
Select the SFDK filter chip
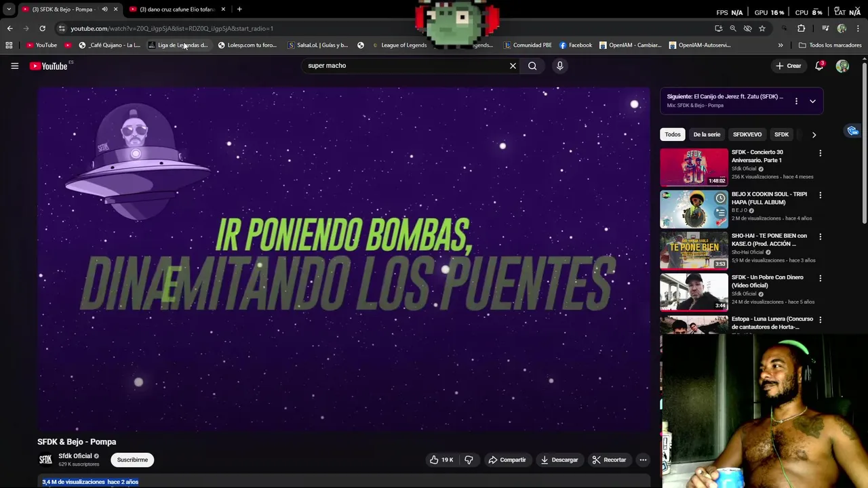click(x=781, y=134)
